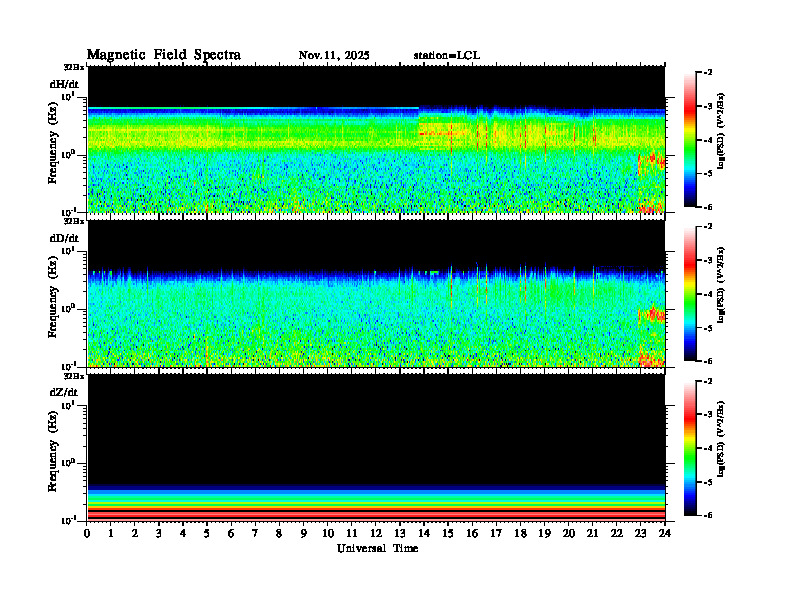The width and height of the screenshot is (792, 612).
Task: Click the color scale bar beside dH/dt panel
Action: click(690, 140)
